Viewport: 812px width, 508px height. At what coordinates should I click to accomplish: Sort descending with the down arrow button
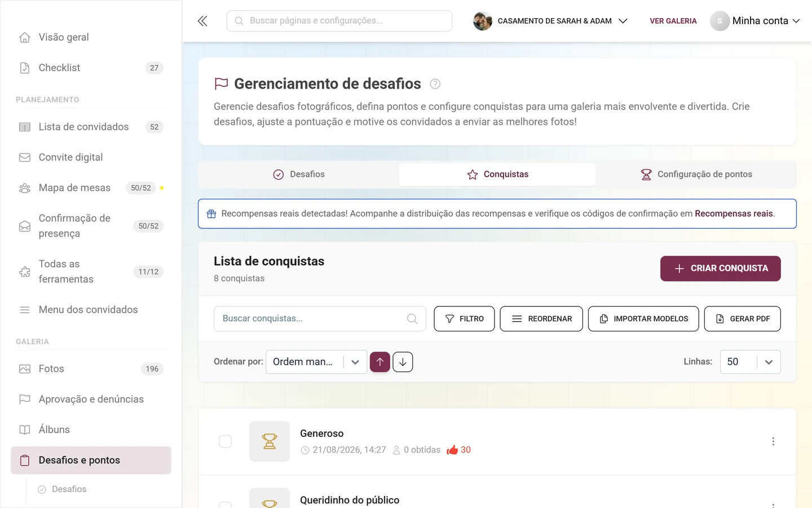point(403,362)
